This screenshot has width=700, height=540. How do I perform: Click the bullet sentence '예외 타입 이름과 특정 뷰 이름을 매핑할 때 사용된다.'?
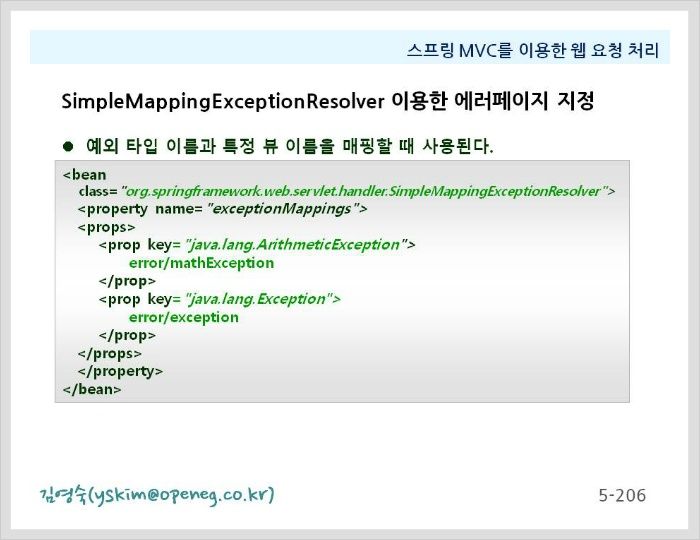(290, 146)
